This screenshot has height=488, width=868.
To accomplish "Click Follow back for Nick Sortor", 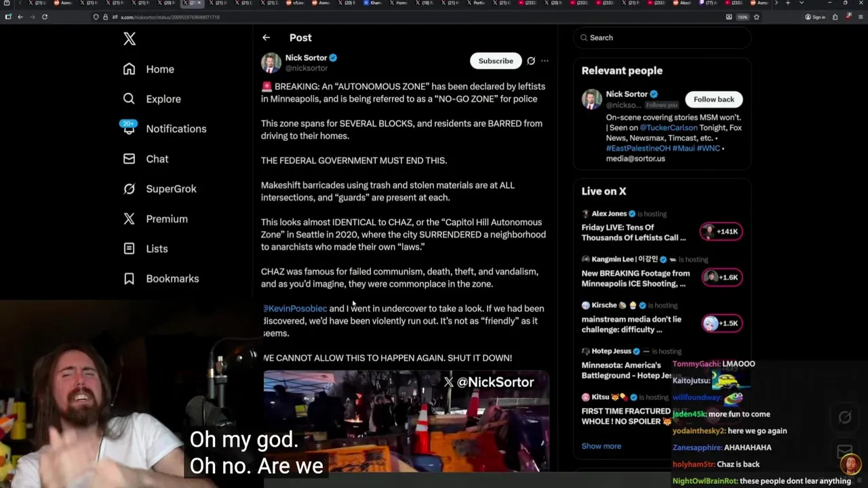I will pos(714,99).
